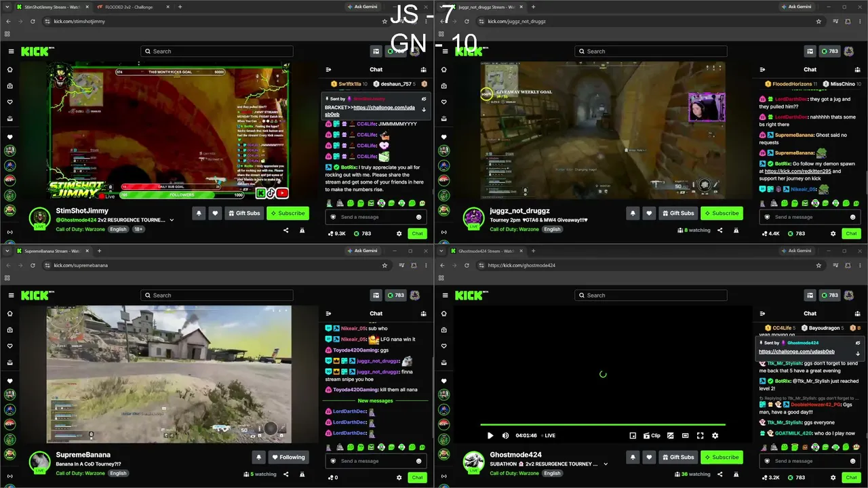The height and width of the screenshot is (488, 868).
Task: Open Ask Gemini in juggz_not_druggz window
Action: point(796,7)
